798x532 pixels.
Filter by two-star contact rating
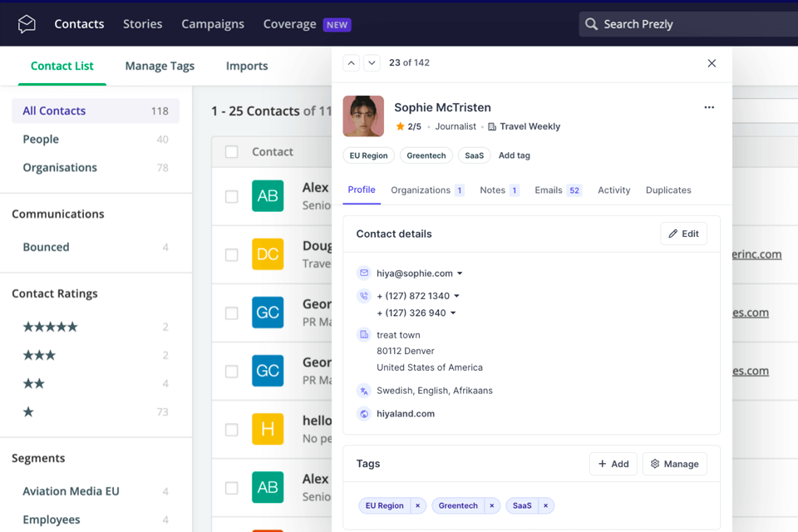[x=33, y=384]
